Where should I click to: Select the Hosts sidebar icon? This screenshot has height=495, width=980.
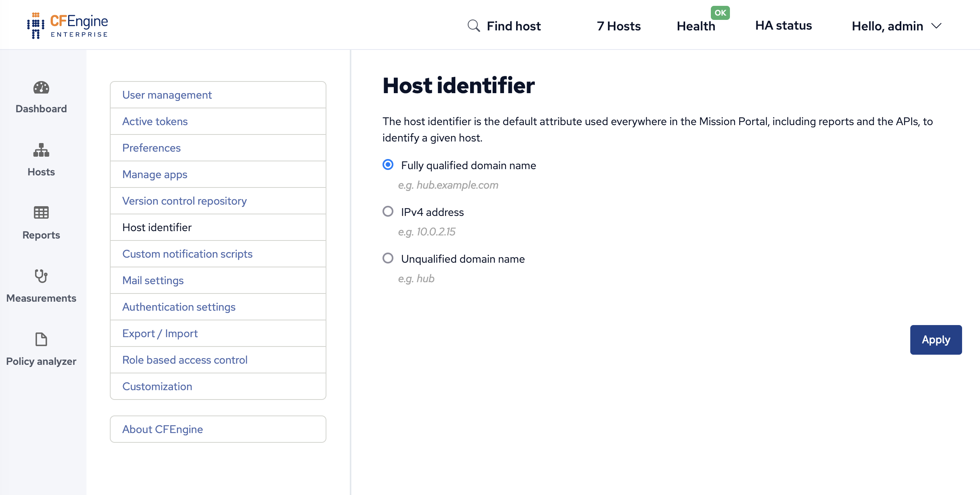41,160
